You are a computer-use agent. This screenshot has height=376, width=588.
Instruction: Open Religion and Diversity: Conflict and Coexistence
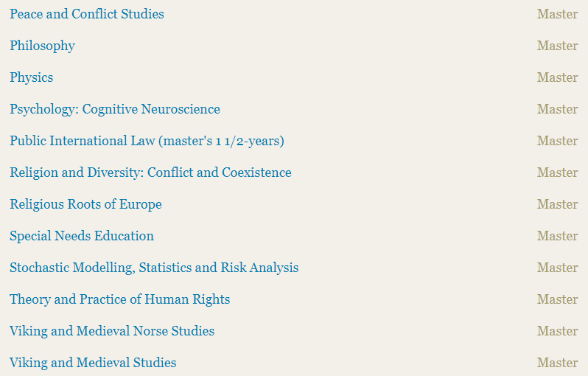(x=150, y=173)
